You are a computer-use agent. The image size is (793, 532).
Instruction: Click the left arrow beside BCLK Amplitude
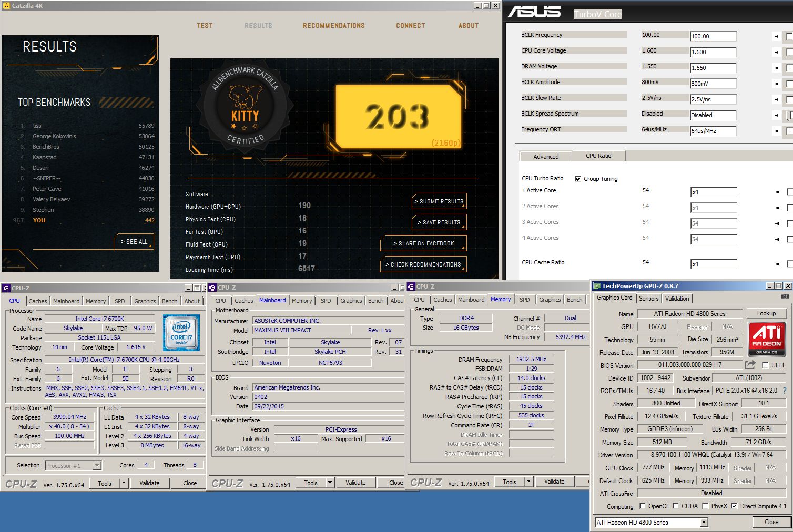tap(776, 84)
